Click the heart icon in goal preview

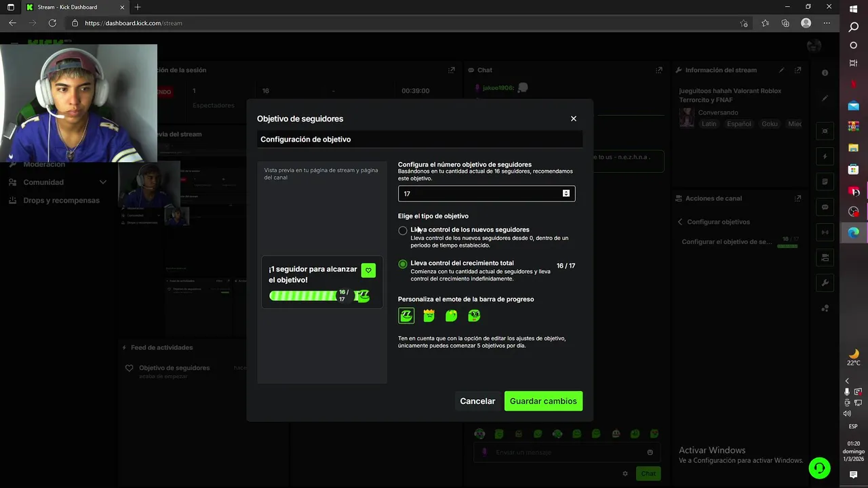tap(368, 270)
